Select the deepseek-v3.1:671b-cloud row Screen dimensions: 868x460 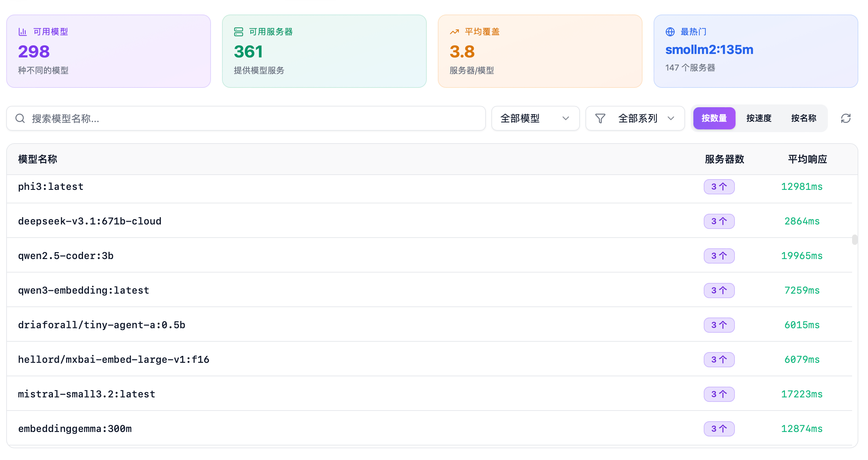[90, 221]
